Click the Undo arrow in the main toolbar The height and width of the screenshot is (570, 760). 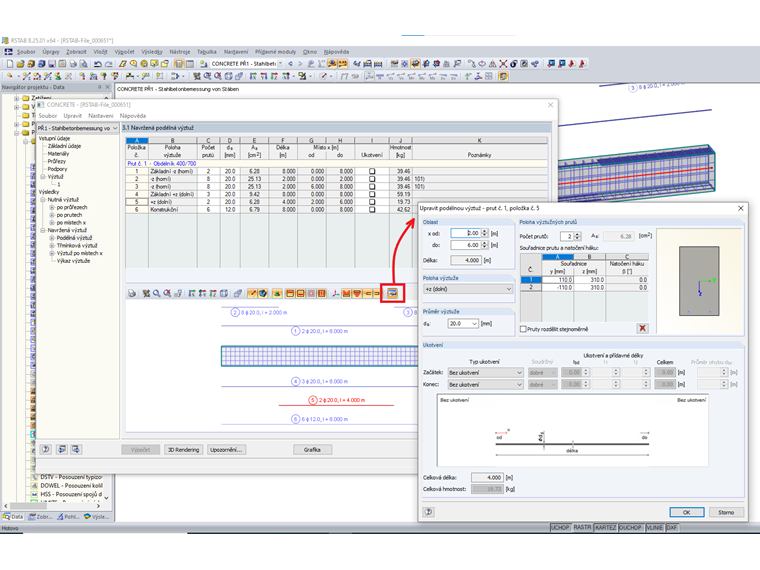pyautogui.click(x=97, y=64)
